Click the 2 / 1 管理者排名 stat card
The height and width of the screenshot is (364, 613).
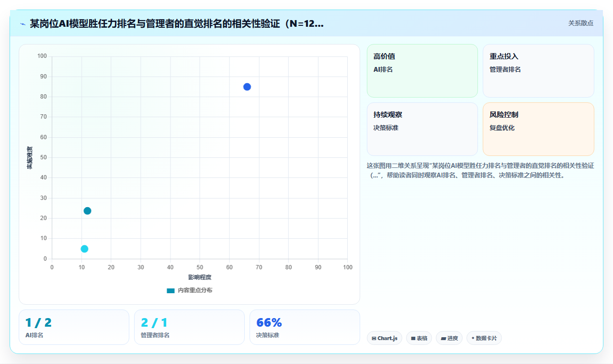(x=189, y=327)
